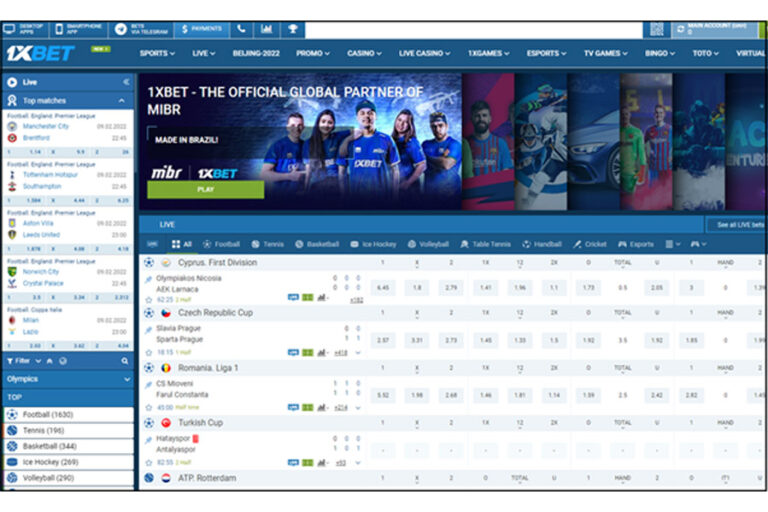Open the Payments button
This screenshot has width=768, height=512.
pos(201,29)
